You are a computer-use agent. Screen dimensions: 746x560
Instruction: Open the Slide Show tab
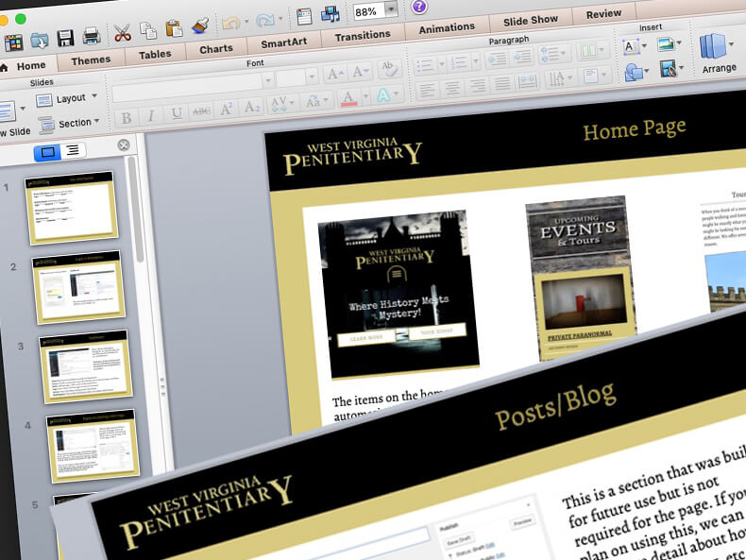[x=530, y=21]
